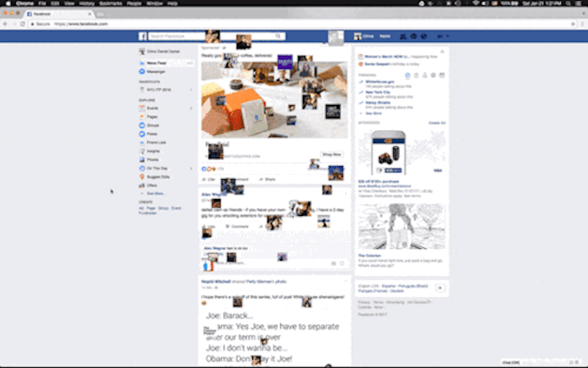This screenshot has height=368, width=588.
Task: Share the sponsored coffee post
Action: click(268, 179)
